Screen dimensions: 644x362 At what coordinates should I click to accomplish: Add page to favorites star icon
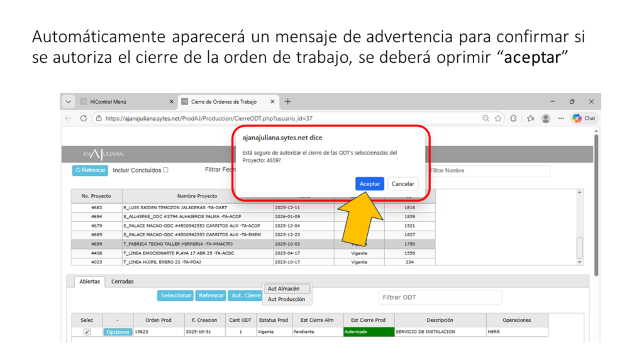(x=498, y=118)
